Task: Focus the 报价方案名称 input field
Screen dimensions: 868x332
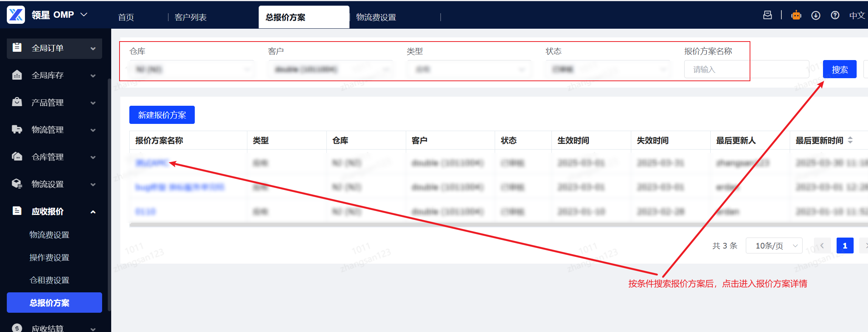Action: click(x=747, y=69)
